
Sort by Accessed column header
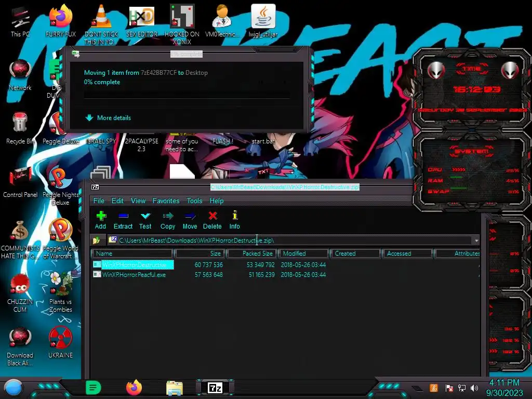tap(407, 254)
